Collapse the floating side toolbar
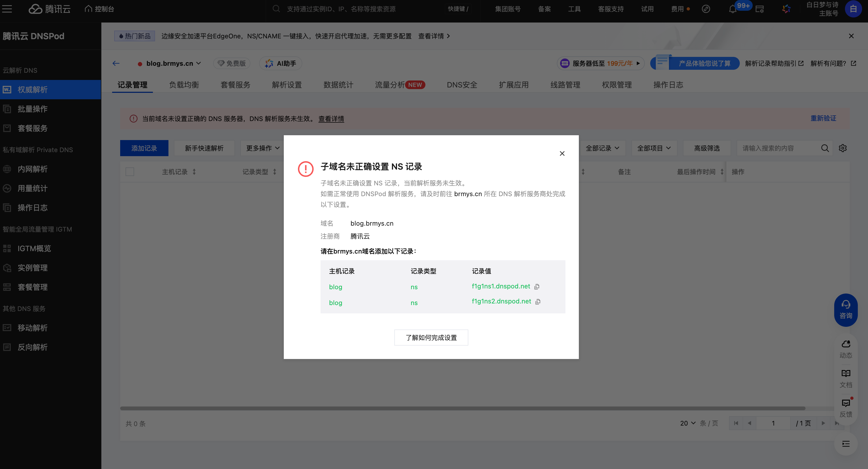 [846, 444]
